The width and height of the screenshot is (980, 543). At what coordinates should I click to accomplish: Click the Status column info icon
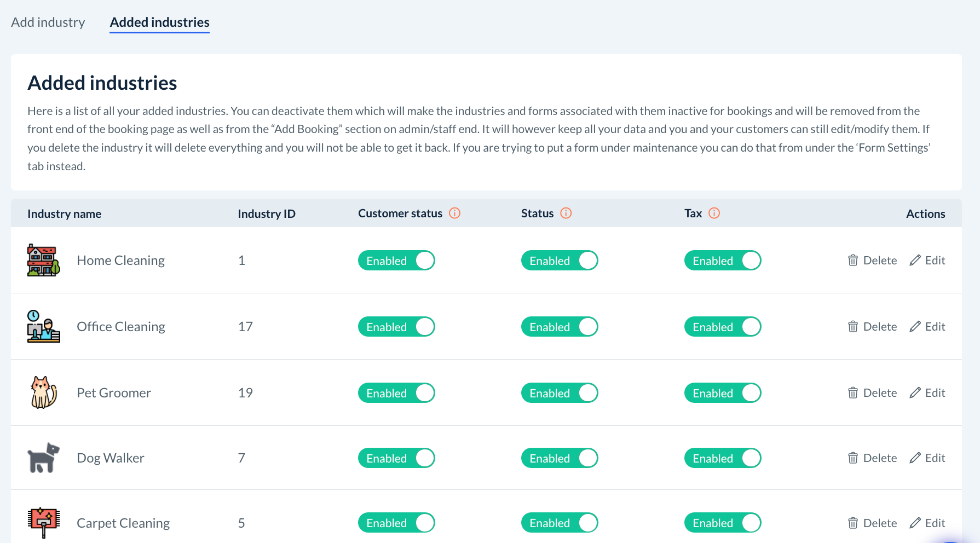(566, 213)
